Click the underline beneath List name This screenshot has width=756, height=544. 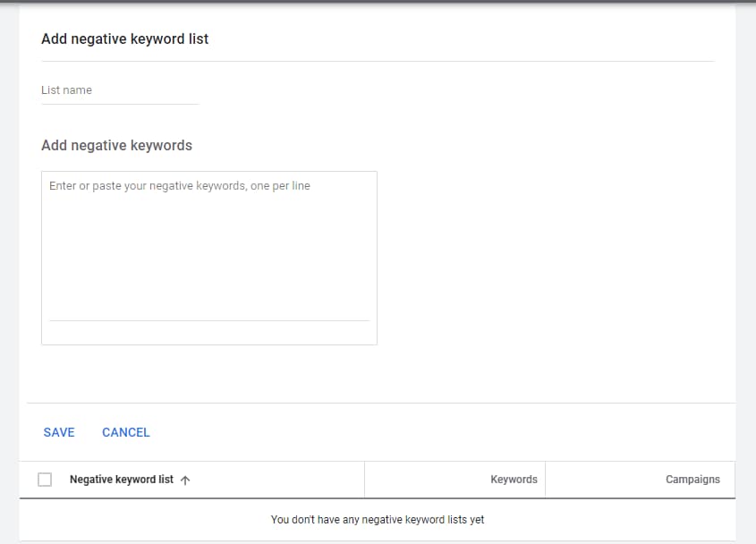click(x=120, y=104)
